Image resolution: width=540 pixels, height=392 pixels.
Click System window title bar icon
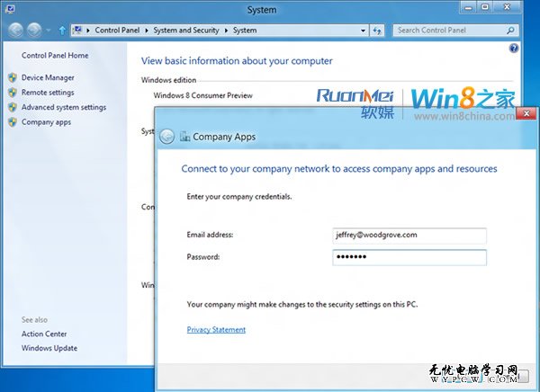point(10,9)
